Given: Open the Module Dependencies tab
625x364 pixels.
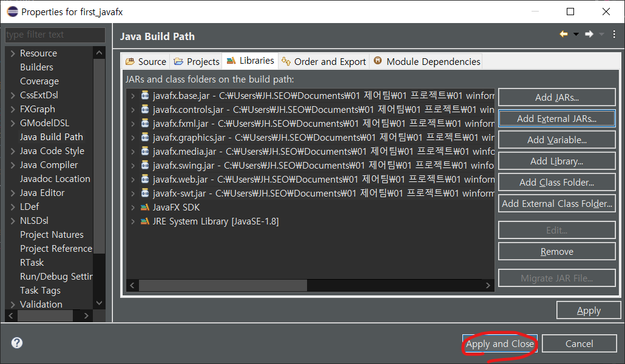Looking at the screenshot, I should click(x=426, y=61).
